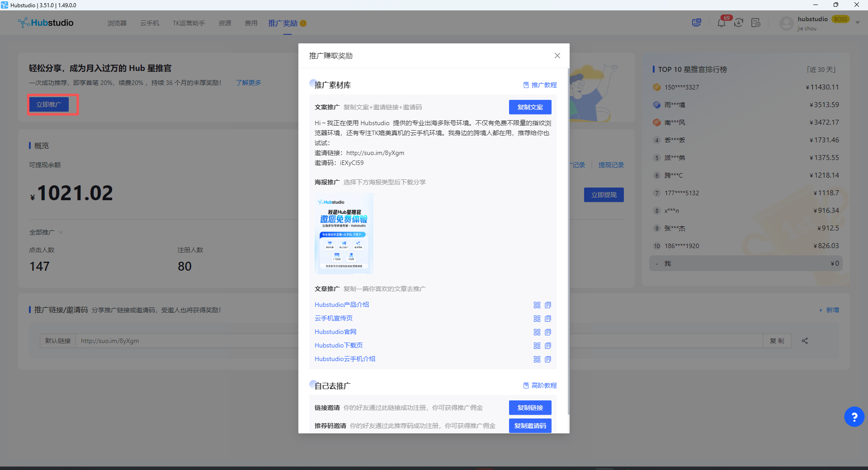Go to TK运营助手 menu
The image size is (868, 470).
click(x=189, y=23)
